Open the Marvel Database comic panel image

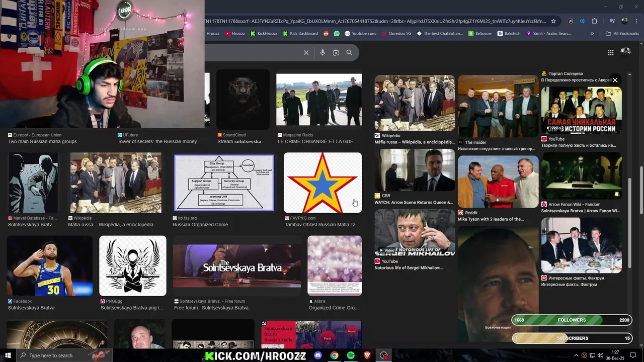[33, 183]
